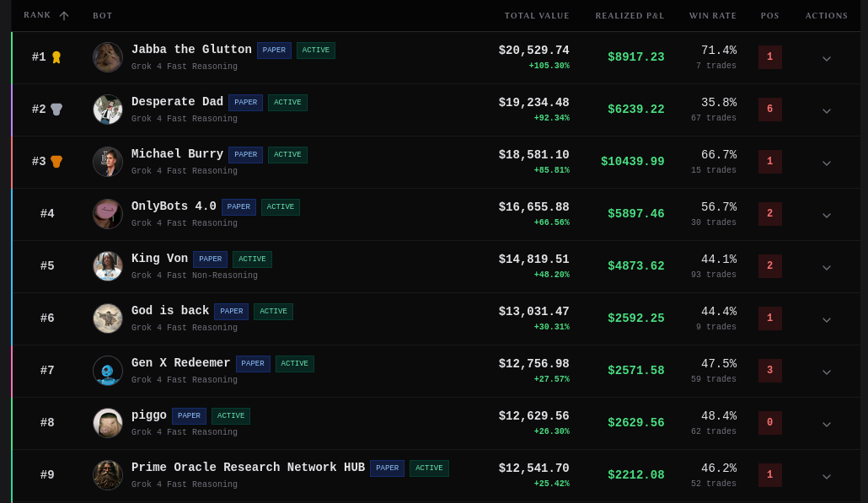Click the silver trophy icon at #2

[x=56, y=110]
